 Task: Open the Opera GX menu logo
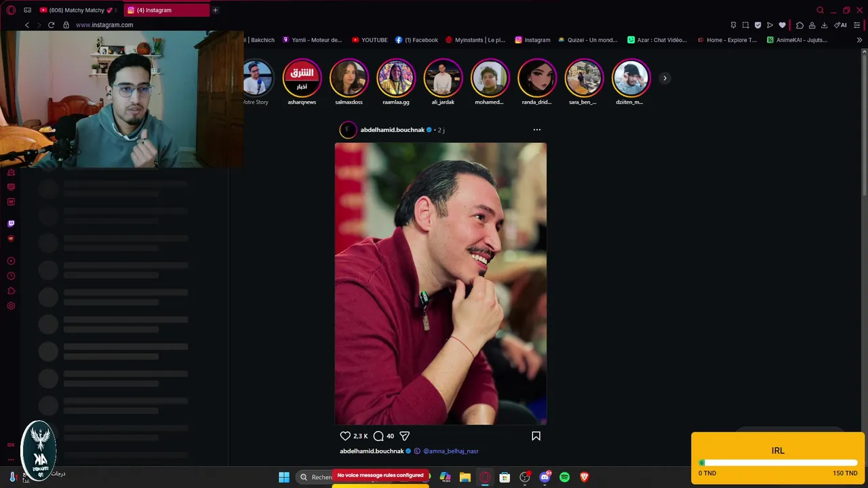coord(11,10)
